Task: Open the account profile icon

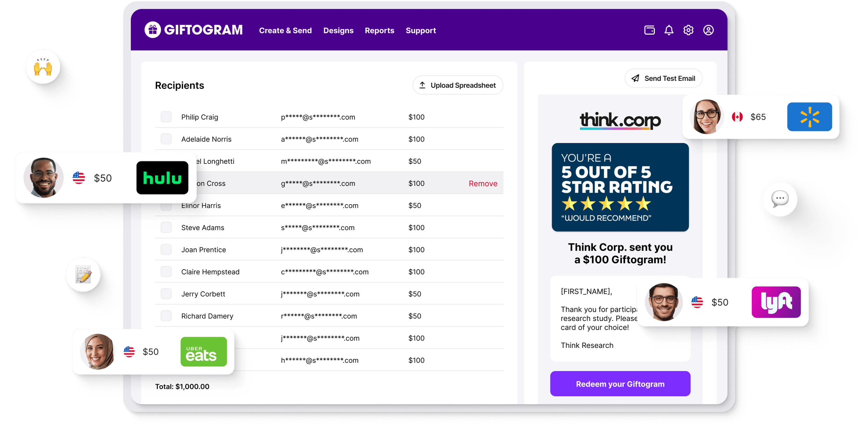Action: pos(708,30)
